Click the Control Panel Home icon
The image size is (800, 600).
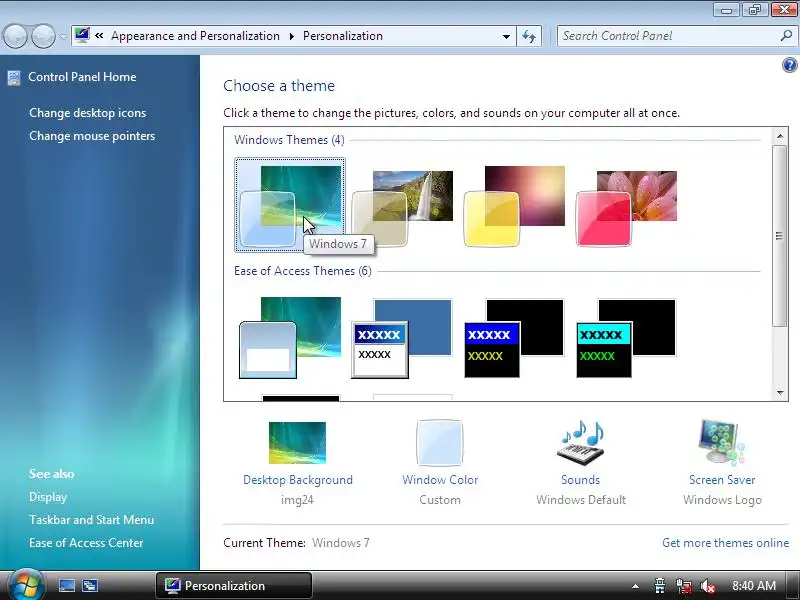14,78
